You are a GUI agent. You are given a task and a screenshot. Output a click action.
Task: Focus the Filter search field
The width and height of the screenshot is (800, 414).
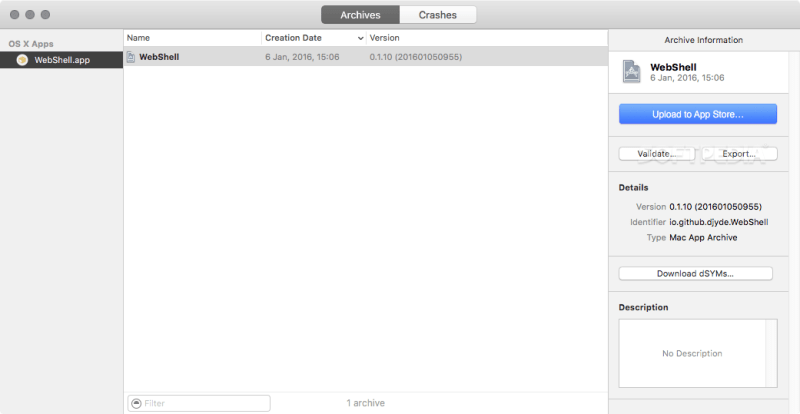tap(199, 403)
